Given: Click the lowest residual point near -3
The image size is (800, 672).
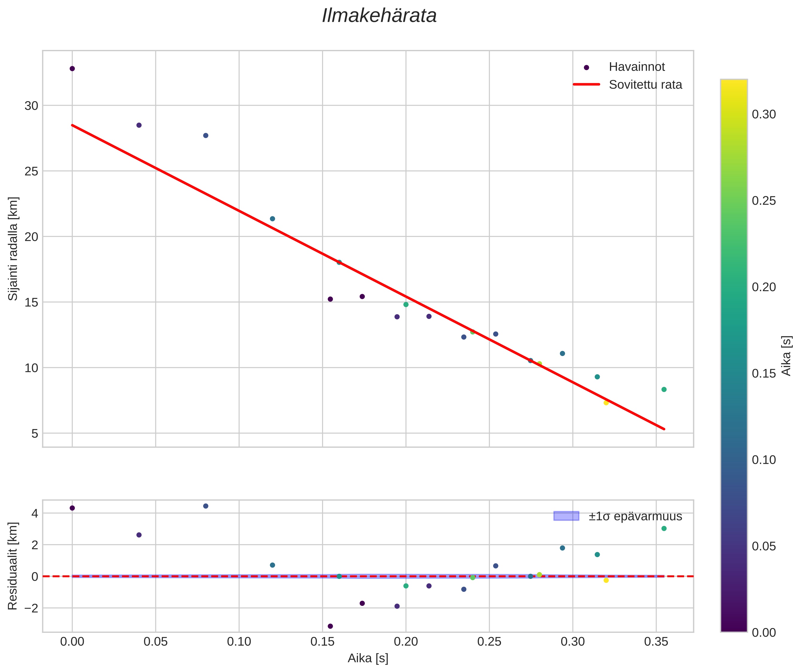Looking at the screenshot, I should (330, 626).
